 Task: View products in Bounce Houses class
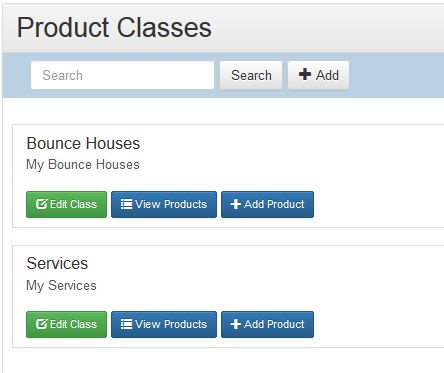point(164,204)
